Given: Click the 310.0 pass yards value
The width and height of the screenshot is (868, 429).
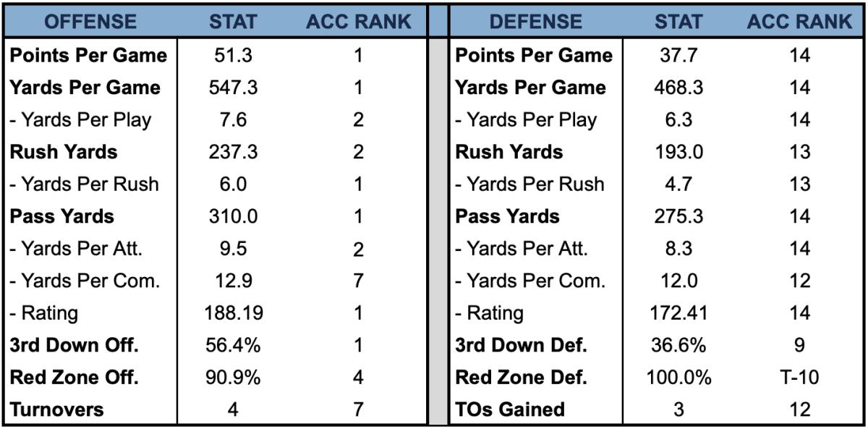Looking at the screenshot, I should (233, 216).
